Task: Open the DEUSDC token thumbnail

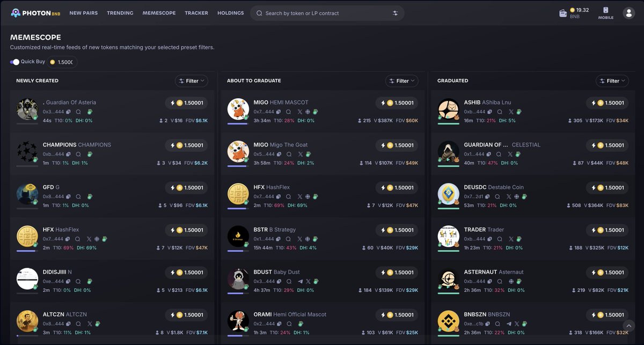Action: pyautogui.click(x=448, y=194)
